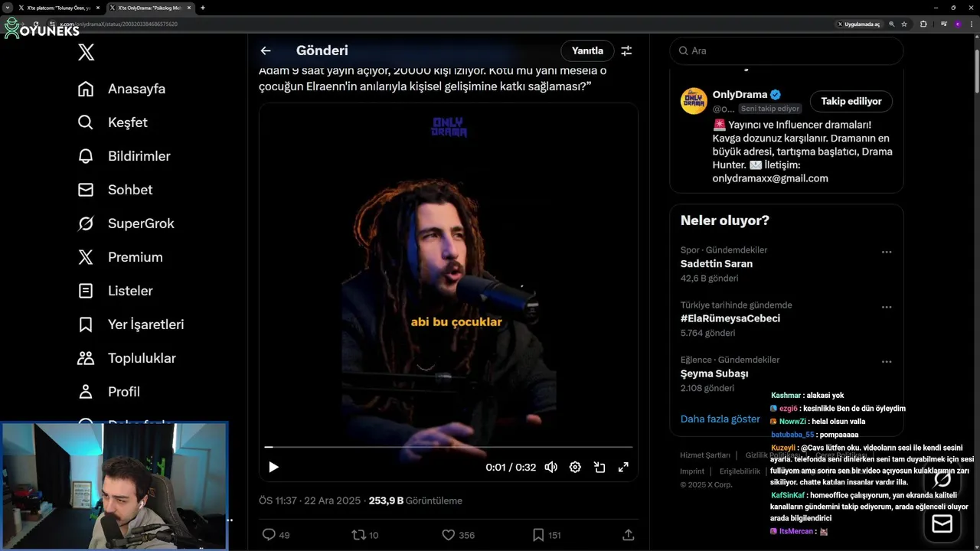Screen dimensions: 980x551
Task: Open a new browser tab
Action: [203, 8]
